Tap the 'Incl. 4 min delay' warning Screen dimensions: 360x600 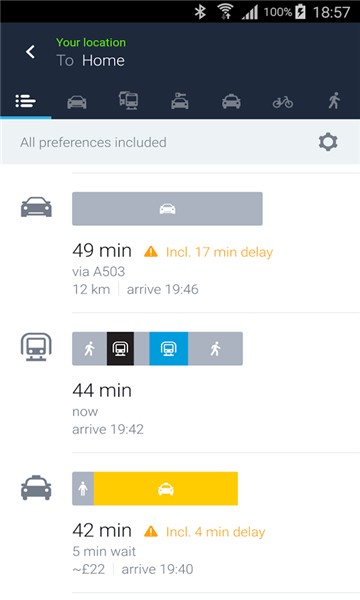tap(205, 532)
